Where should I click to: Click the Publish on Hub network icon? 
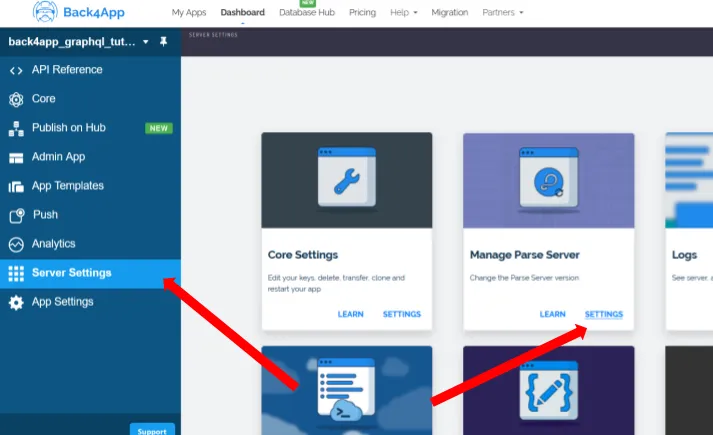coord(16,129)
